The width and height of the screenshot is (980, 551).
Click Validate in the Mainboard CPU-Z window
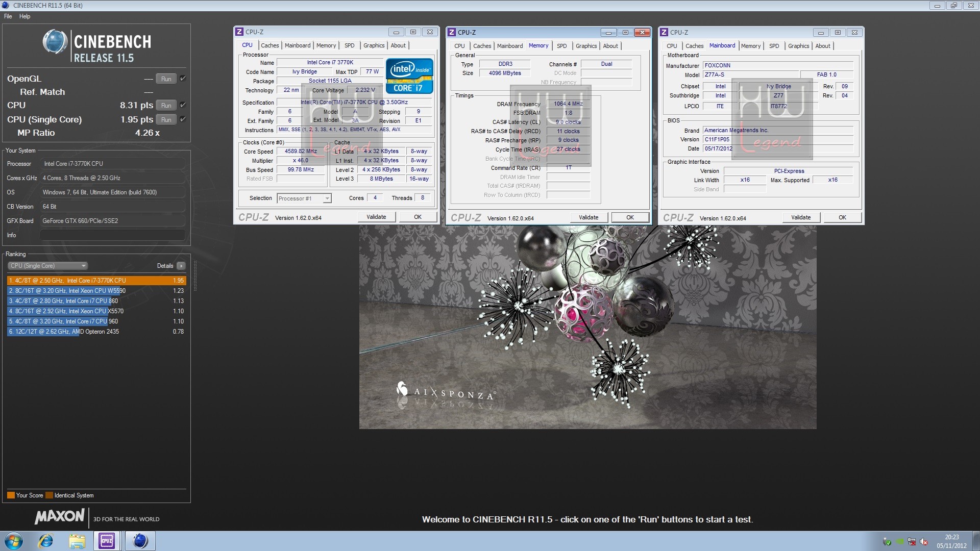(801, 217)
